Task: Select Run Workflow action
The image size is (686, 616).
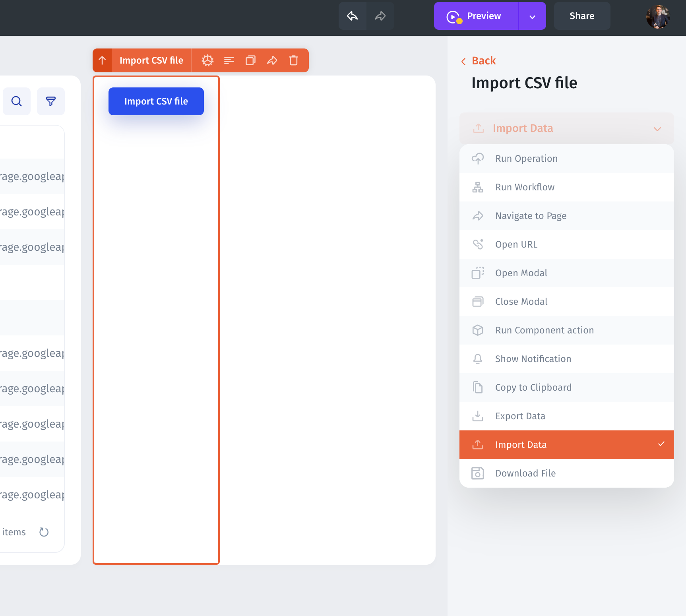Action: click(x=566, y=187)
